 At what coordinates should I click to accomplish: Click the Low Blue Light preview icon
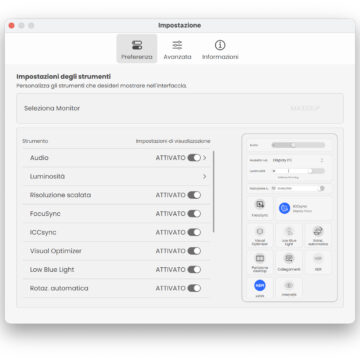click(289, 231)
